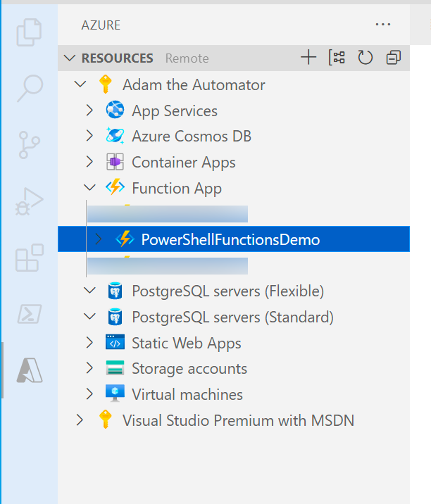Select the Container Apps label

click(184, 163)
